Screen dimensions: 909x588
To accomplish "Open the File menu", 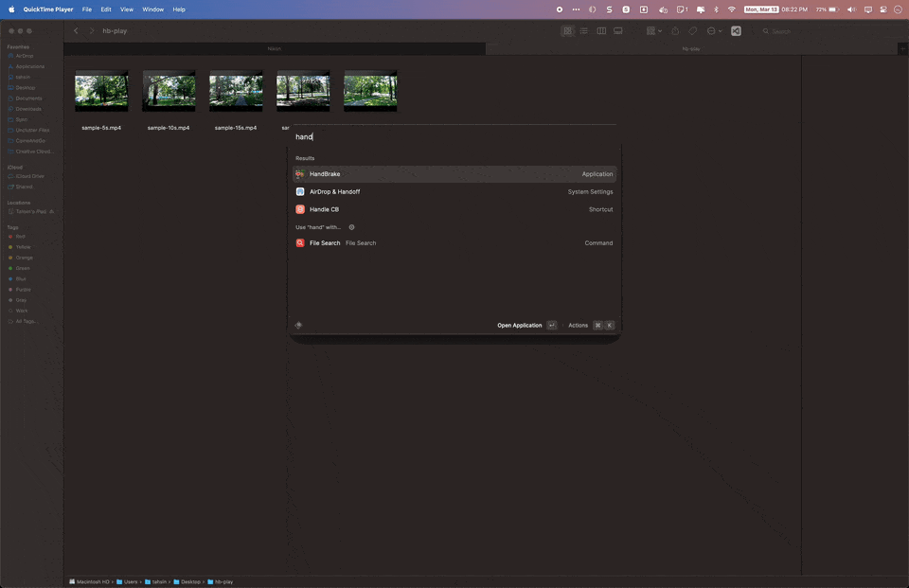I will [x=87, y=9].
